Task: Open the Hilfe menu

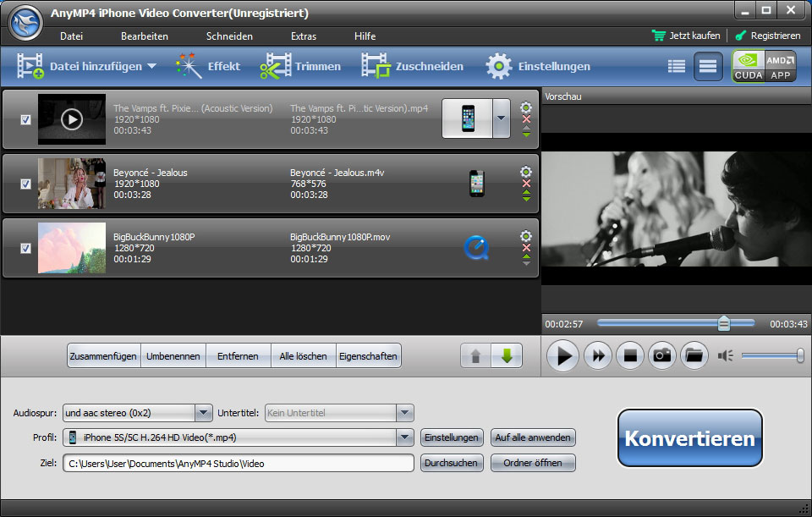Action: (365, 36)
